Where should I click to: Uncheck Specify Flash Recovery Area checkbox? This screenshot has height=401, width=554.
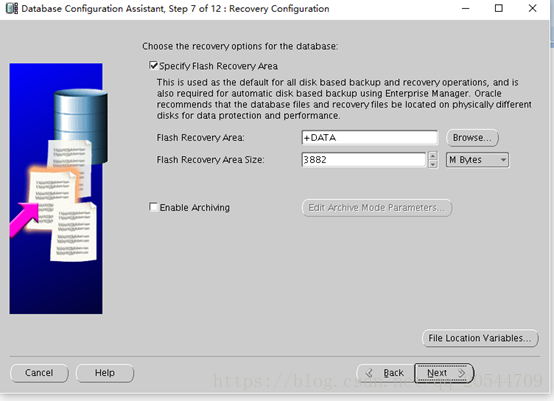point(153,66)
